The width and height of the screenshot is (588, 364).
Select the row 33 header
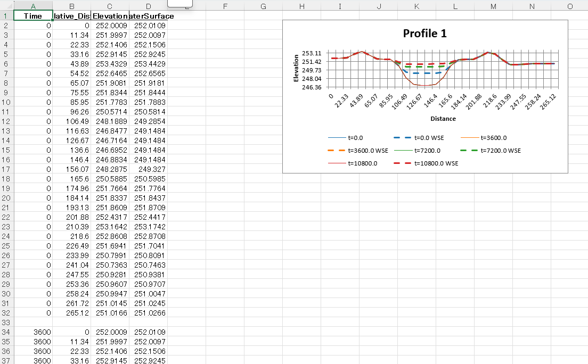coord(6,322)
